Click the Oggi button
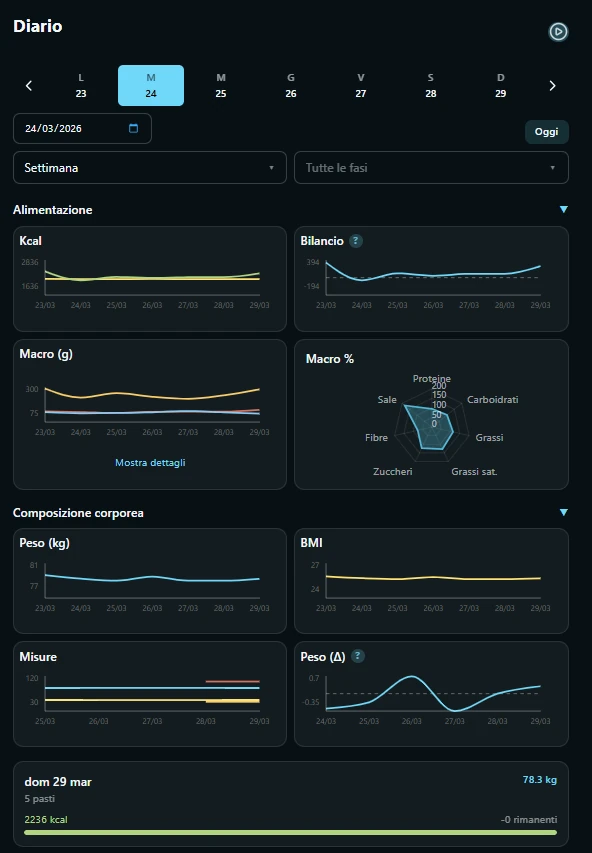 546,132
